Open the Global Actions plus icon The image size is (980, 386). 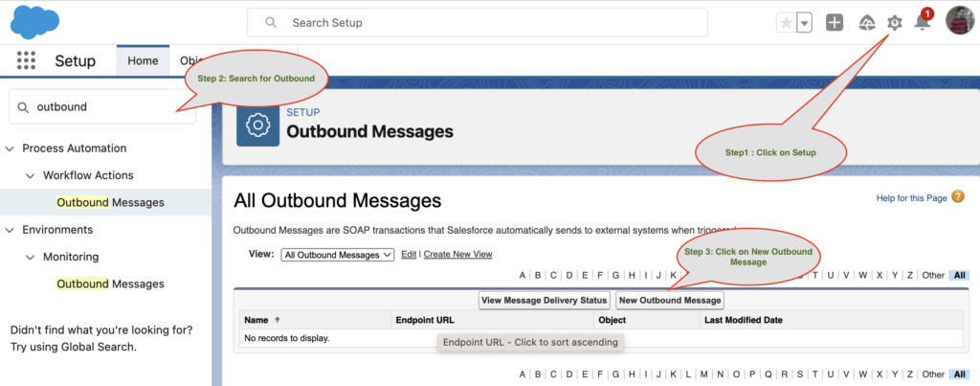pos(835,23)
